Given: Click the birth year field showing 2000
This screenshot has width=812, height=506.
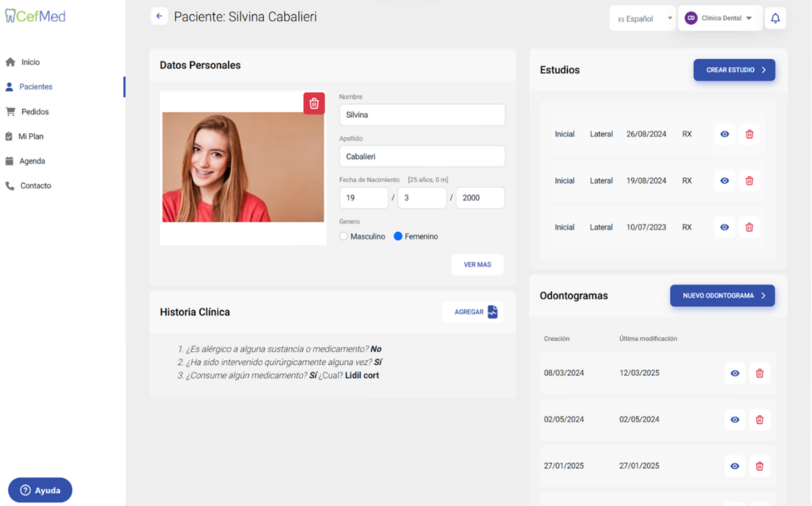Looking at the screenshot, I should point(480,198).
